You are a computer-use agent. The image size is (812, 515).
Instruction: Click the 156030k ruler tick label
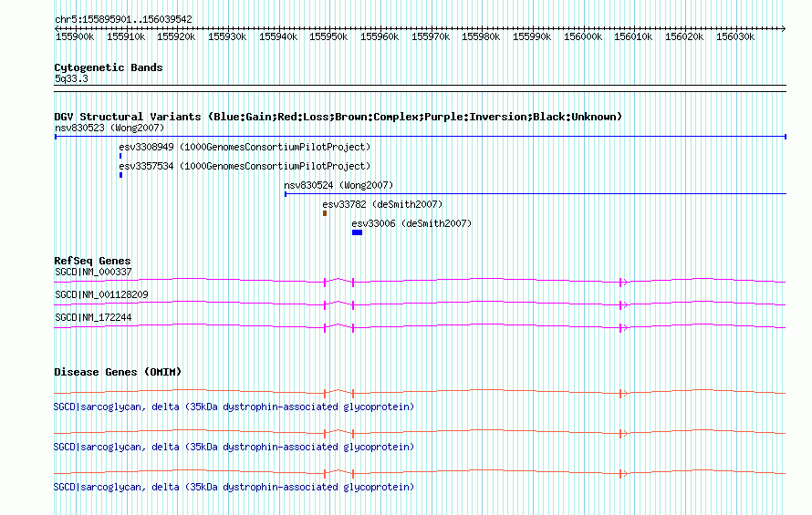click(735, 36)
